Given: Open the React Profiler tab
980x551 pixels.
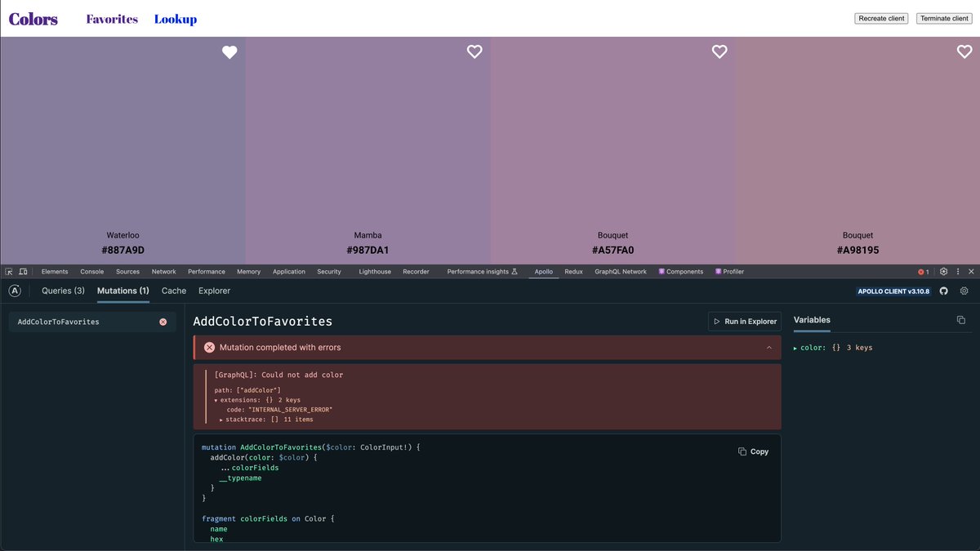Looking at the screenshot, I should (729, 272).
